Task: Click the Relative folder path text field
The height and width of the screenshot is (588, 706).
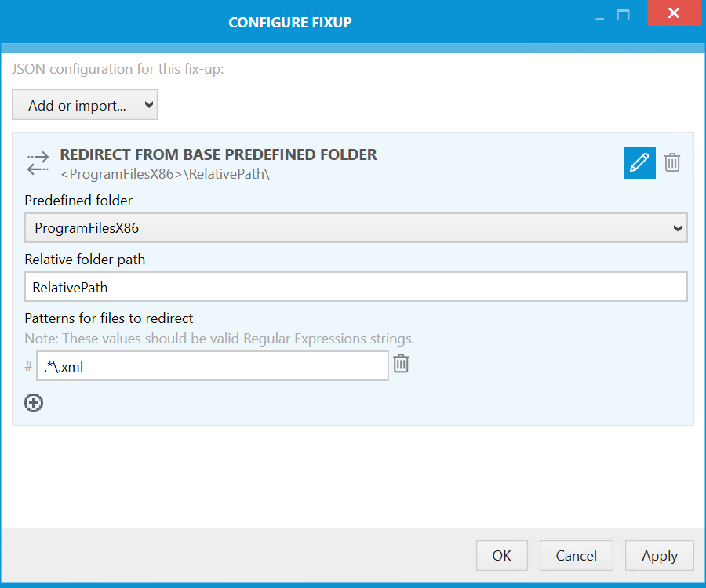Action: pyautogui.click(x=355, y=286)
